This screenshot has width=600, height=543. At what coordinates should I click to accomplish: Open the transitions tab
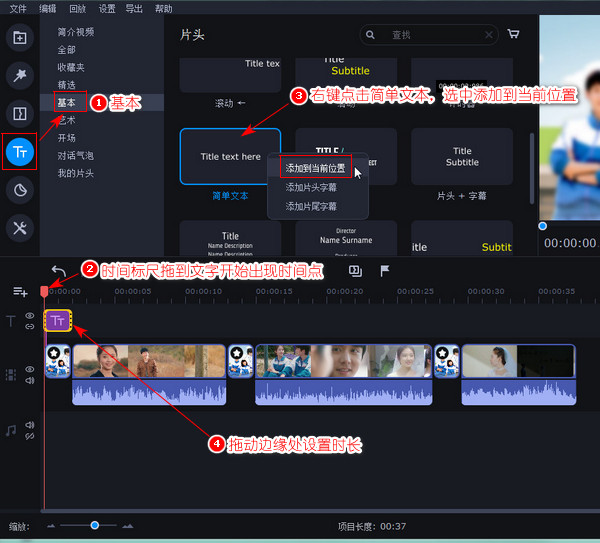[20, 114]
